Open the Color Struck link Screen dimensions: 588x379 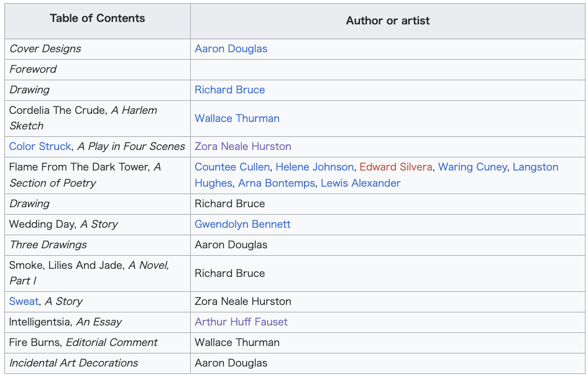[x=40, y=146]
